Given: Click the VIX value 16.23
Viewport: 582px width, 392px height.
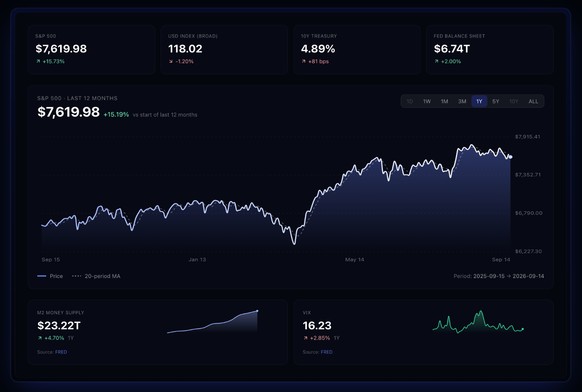Looking at the screenshot, I should tap(317, 326).
